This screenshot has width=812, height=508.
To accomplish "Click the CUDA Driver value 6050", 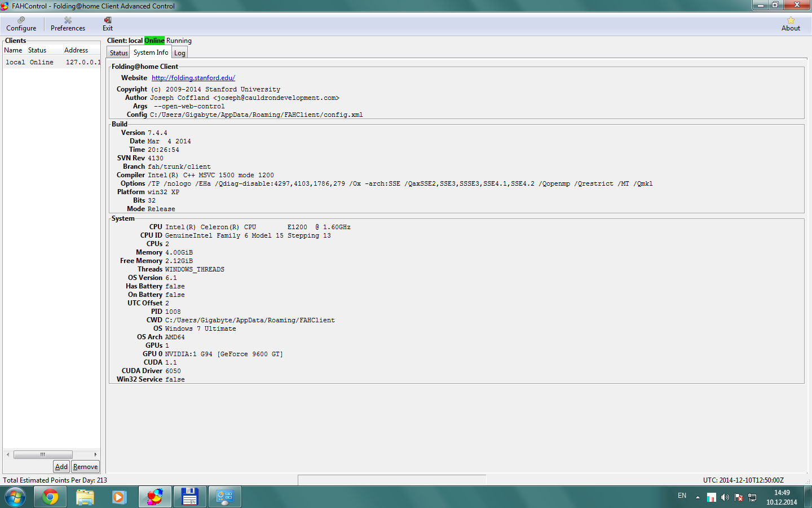I will (x=173, y=371).
